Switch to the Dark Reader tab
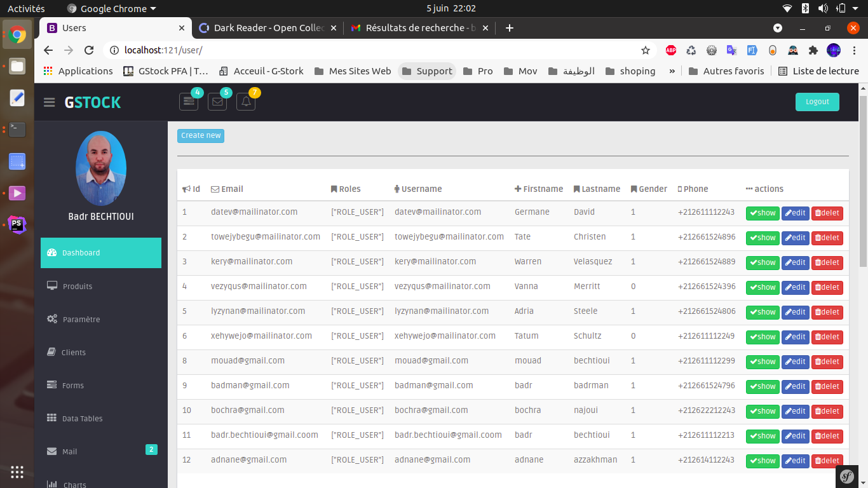This screenshot has width=868, height=488. (267, 28)
